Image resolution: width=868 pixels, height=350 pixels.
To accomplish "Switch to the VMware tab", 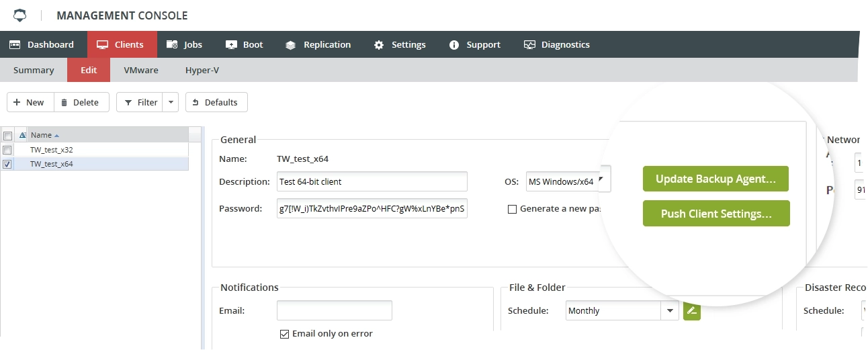I will [141, 70].
